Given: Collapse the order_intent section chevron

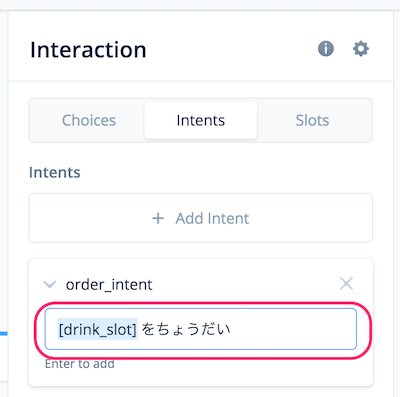Looking at the screenshot, I should point(50,285).
